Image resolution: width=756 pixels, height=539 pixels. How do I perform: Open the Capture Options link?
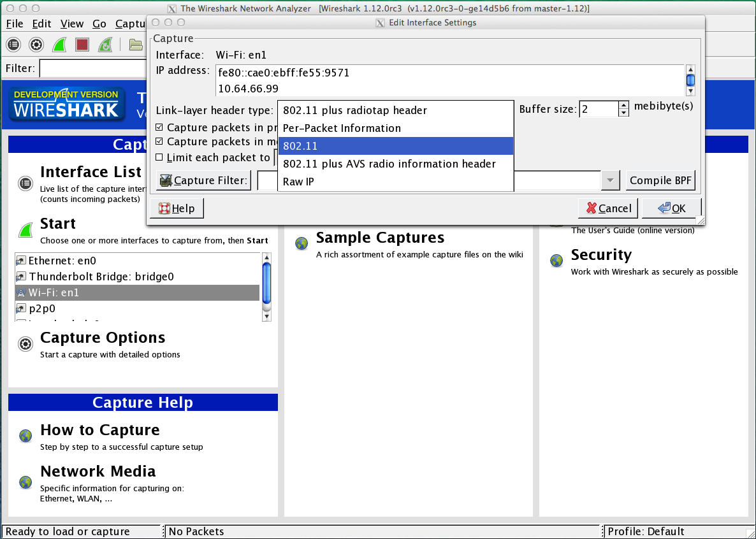click(103, 338)
